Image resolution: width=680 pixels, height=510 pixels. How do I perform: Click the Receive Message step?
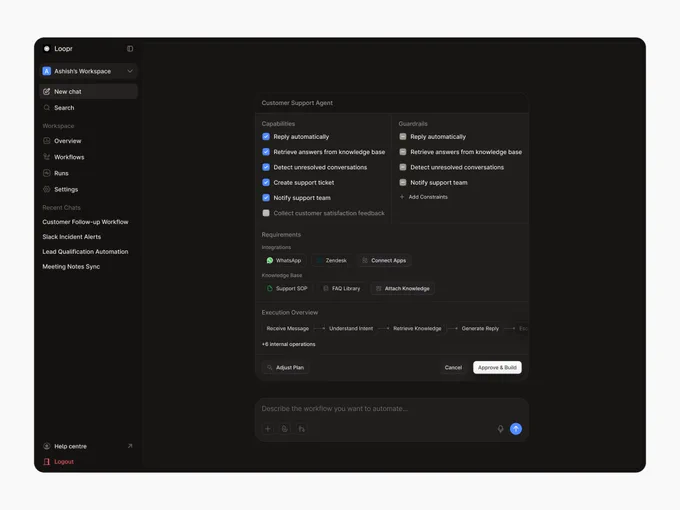point(288,328)
